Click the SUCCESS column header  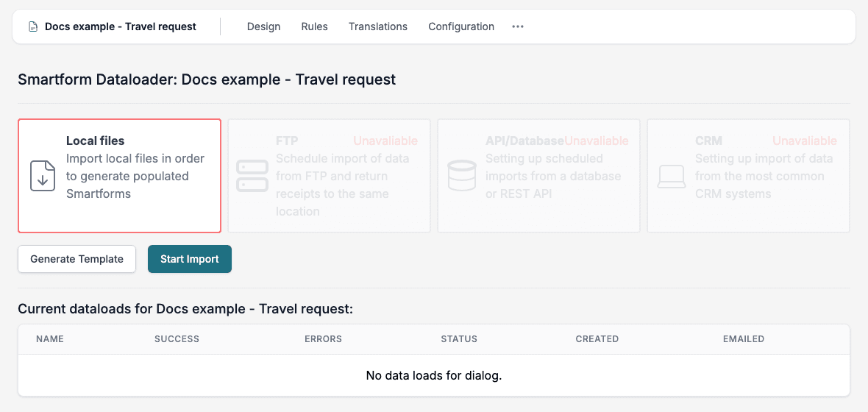click(x=177, y=339)
